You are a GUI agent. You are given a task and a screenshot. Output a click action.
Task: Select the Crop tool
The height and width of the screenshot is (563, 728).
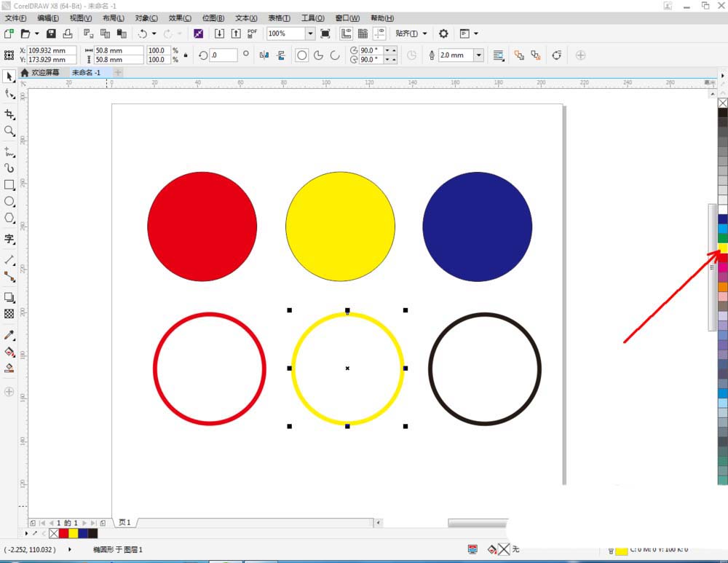[x=9, y=114]
